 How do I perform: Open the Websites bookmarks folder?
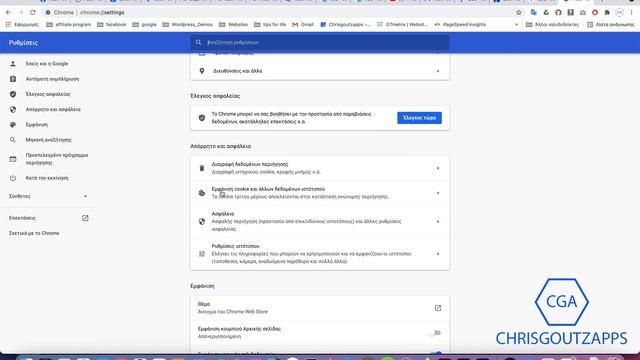click(233, 24)
